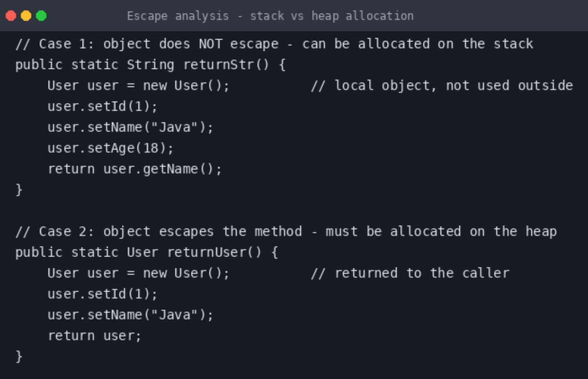Click the yellow minimize window button
Screen dimensions: 588x379
pyautogui.click(x=26, y=16)
